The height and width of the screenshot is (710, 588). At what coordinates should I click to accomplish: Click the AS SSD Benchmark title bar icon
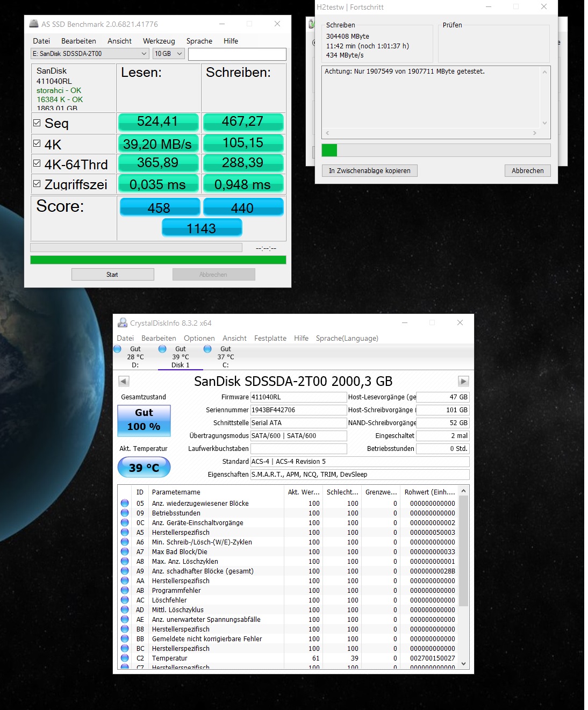34,24
